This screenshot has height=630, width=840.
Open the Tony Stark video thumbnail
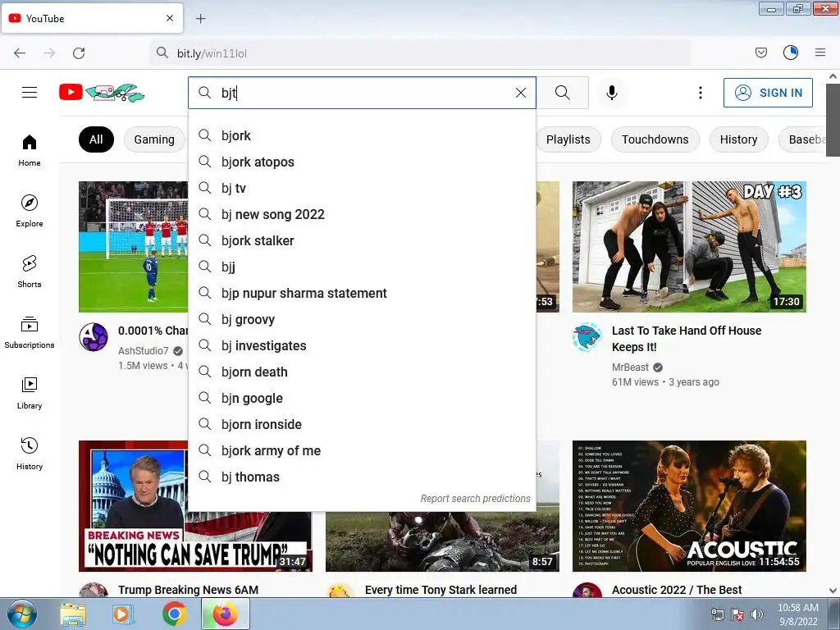[442, 541]
